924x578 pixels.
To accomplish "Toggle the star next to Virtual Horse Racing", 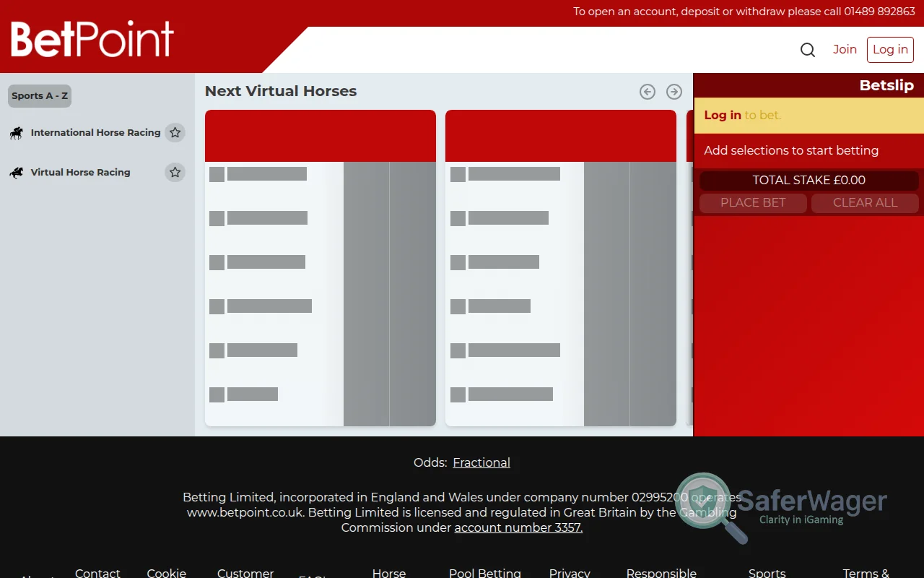I will click(x=175, y=172).
